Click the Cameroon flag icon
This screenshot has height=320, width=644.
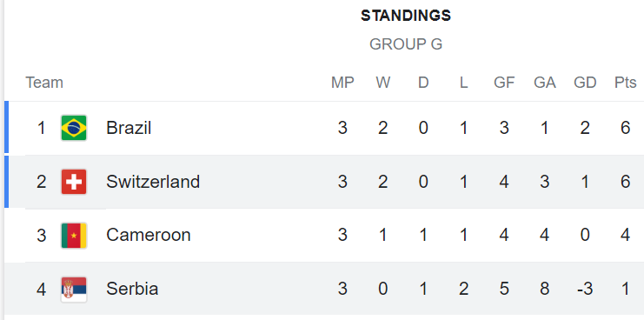click(x=74, y=236)
